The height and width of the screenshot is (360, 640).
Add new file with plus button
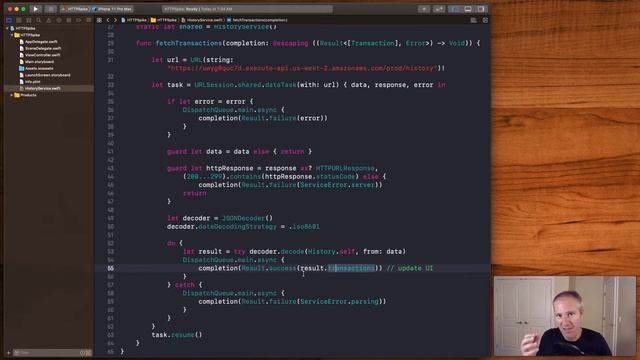pos(8,353)
